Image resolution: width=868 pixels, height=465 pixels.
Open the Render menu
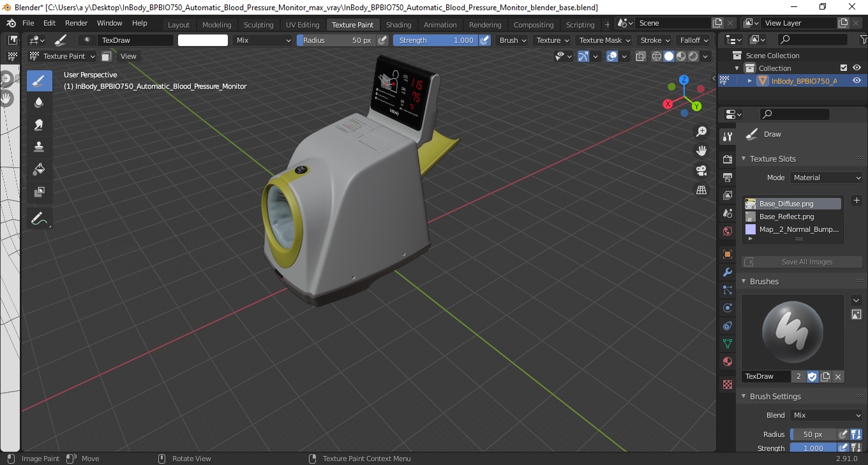[77, 23]
